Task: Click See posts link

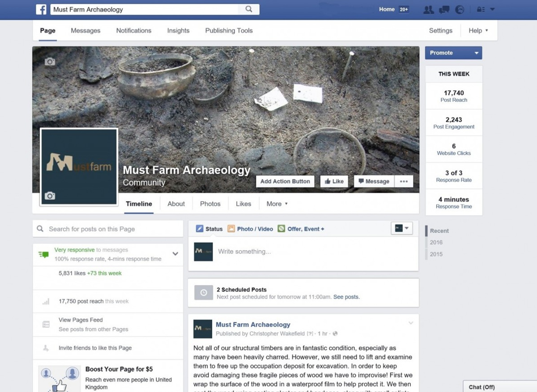Action: (346, 297)
